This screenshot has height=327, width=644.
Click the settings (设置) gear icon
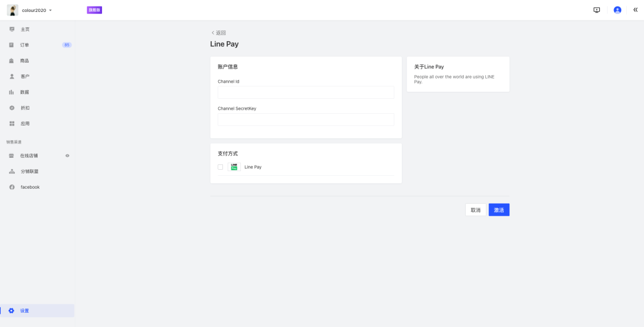tap(11, 310)
